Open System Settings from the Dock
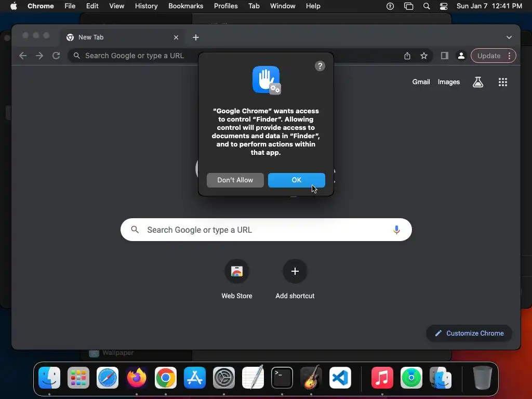This screenshot has width=532, height=399. tap(223, 378)
